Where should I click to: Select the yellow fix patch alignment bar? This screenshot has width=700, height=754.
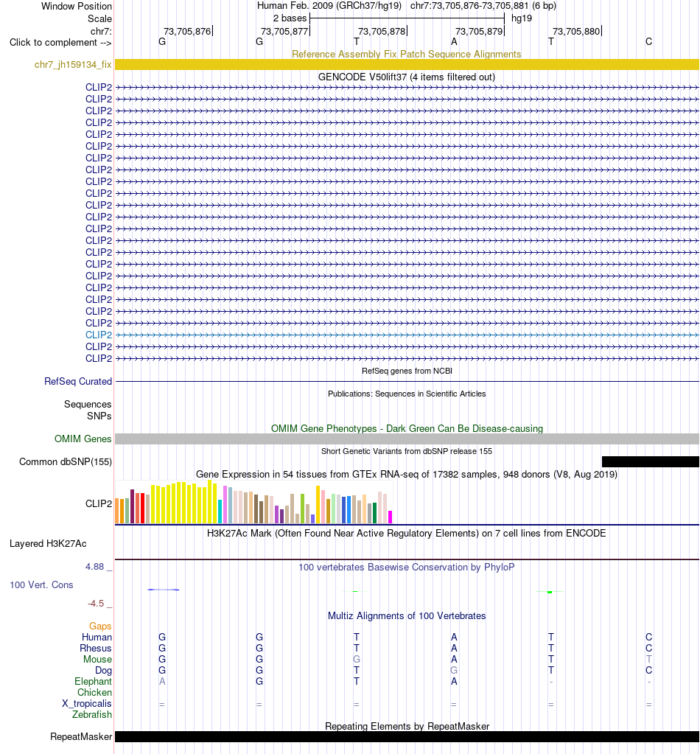pos(407,64)
